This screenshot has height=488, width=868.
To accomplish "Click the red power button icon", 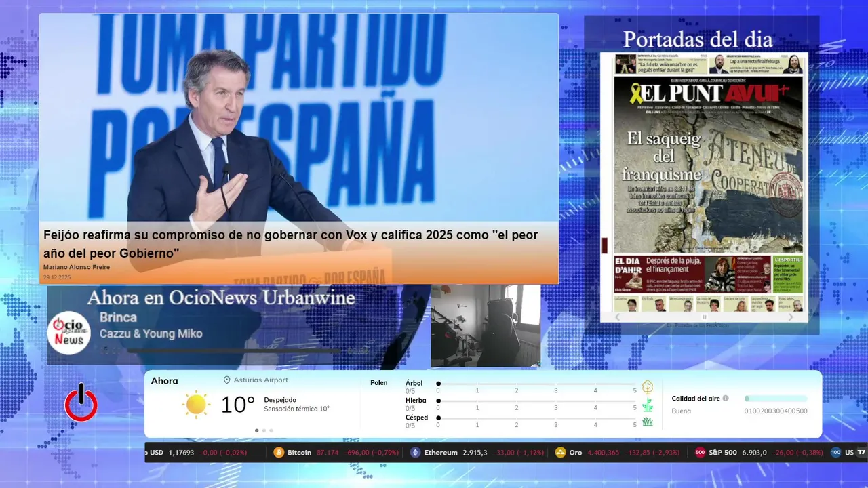I will click(x=81, y=403).
